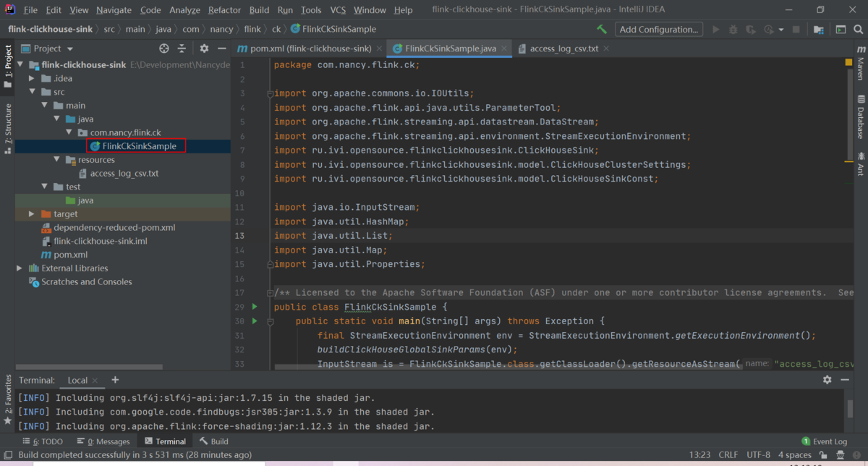The height and width of the screenshot is (466, 868).
Task: Toggle the Maven tool window
Action: coord(861,64)
